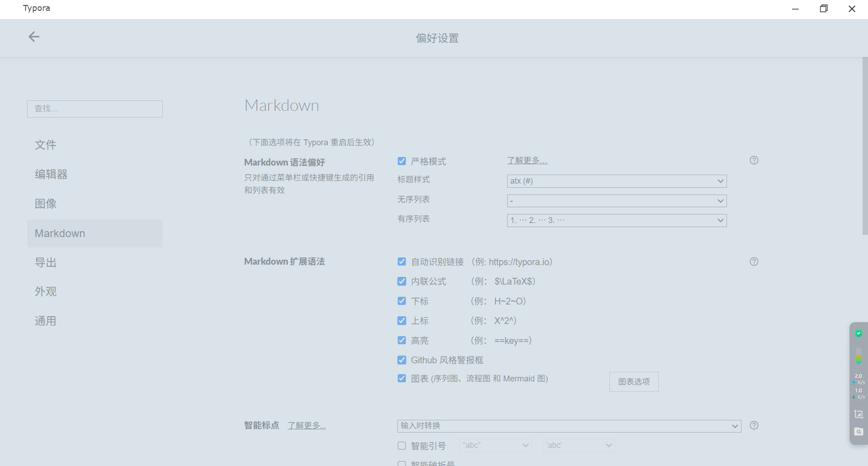
Task: Click the Markdown 语法偏好 label
Action: pyautogui.click(x=284, y=162)
